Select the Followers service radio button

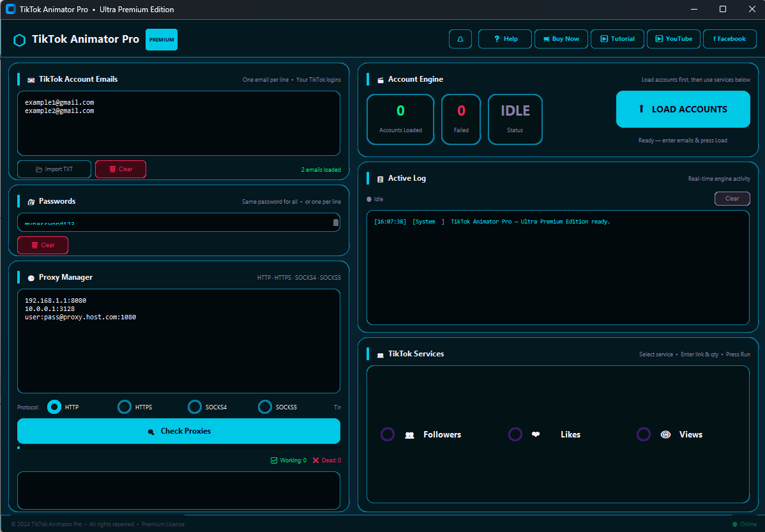point(388,434)
